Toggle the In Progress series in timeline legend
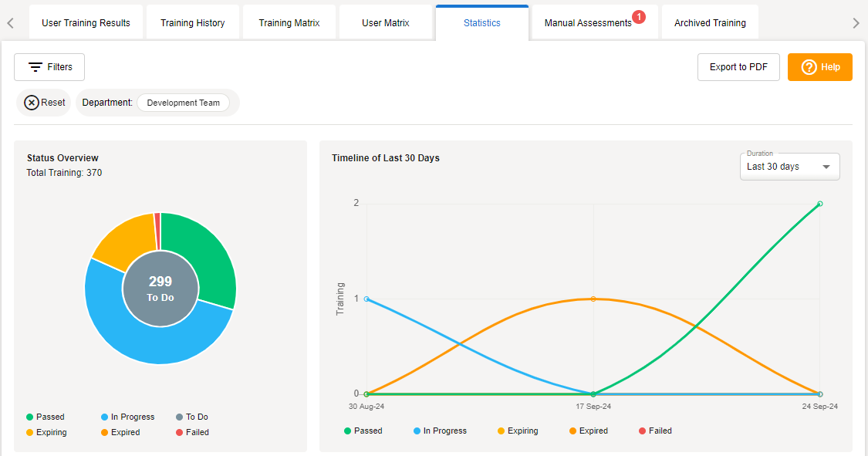The width and height of the screenshot is (868, 456). coord(440,431)
